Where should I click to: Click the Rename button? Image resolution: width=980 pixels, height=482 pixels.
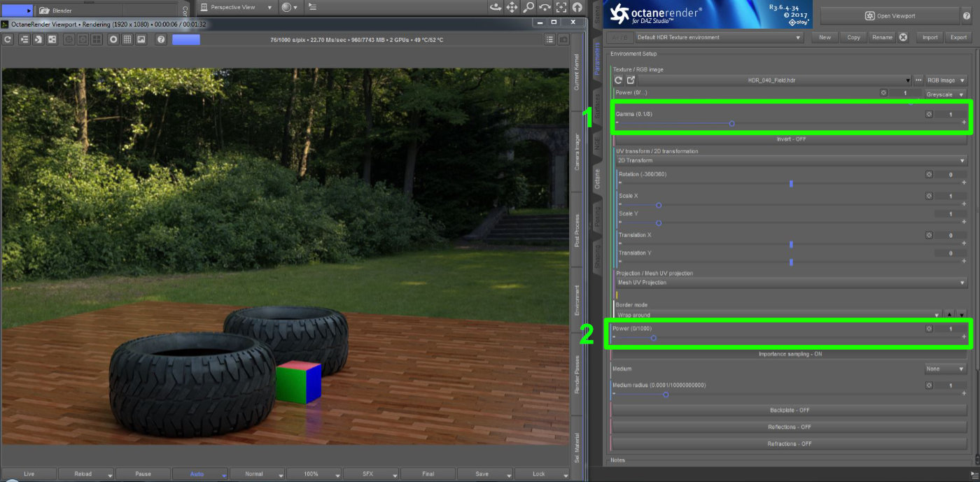point(882,37)
